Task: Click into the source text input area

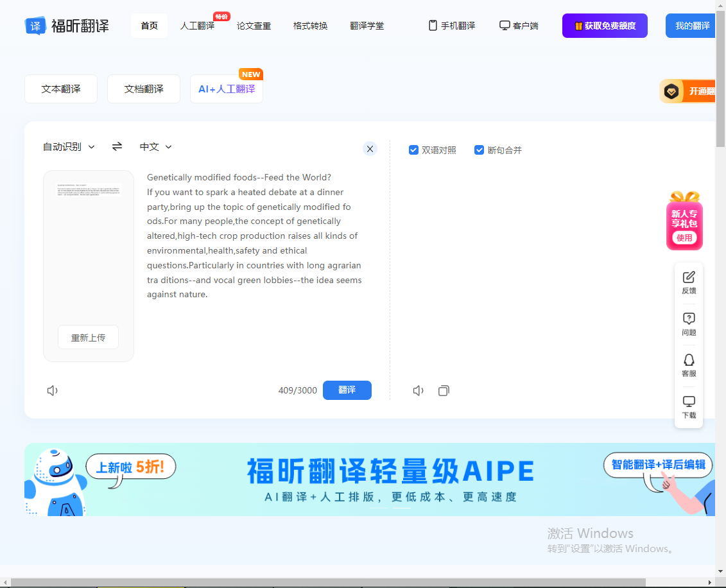Action: click(x=255, y=236)
